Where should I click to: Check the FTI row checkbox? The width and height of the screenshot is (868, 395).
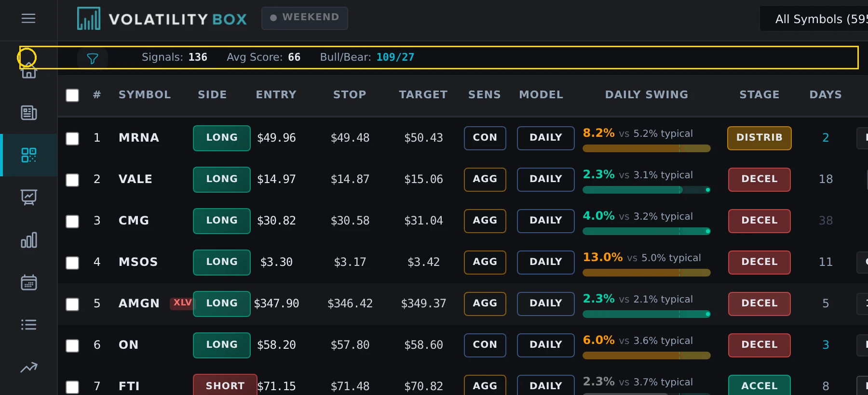click(x=72, y=387)
